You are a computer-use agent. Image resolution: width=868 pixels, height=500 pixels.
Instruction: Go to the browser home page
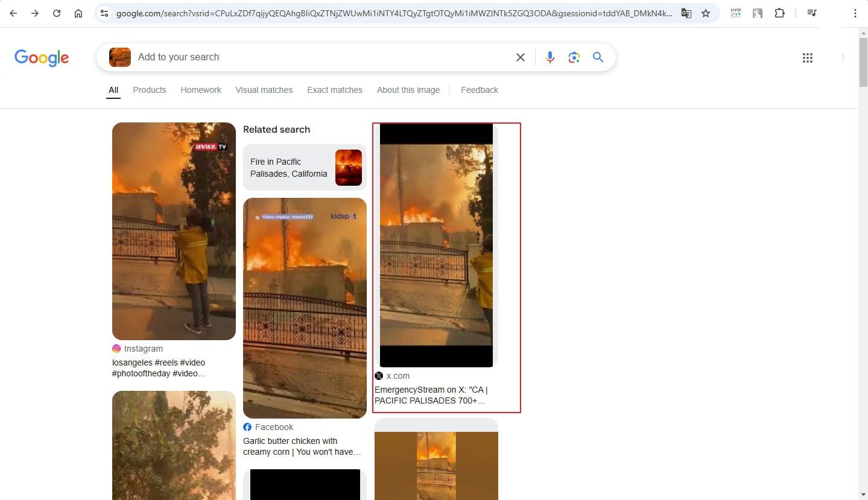coord(78,13)
